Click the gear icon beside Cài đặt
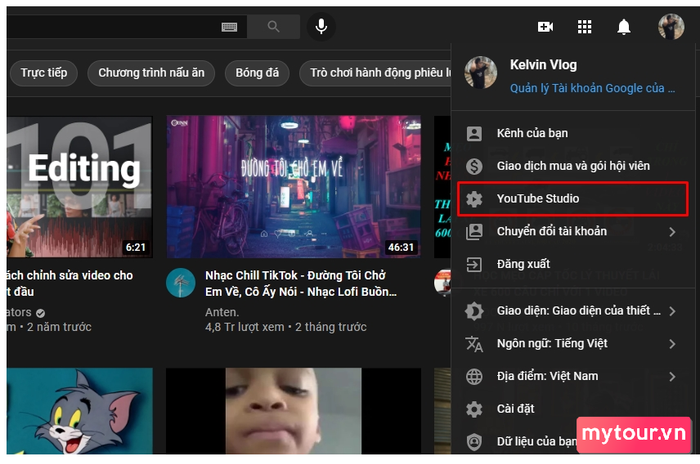Screen dimensions: 700x464 [474, 409]
